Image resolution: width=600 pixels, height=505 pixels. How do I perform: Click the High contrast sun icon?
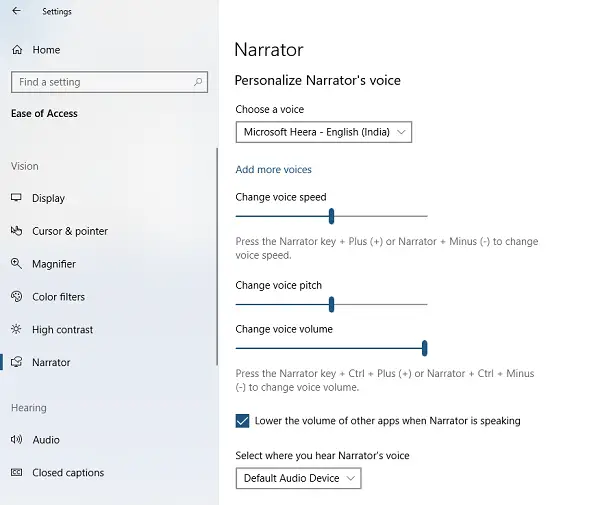[16, 330]
